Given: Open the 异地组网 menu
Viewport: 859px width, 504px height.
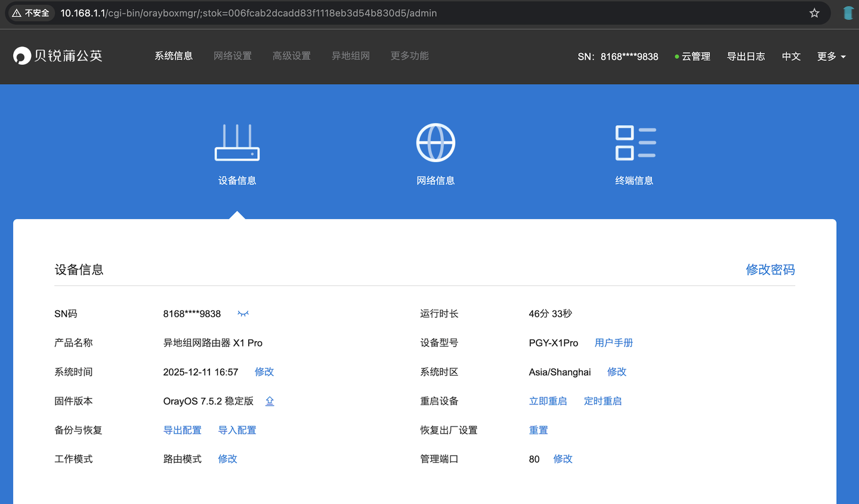Looking at the screenshot, I should coord(351,55).
